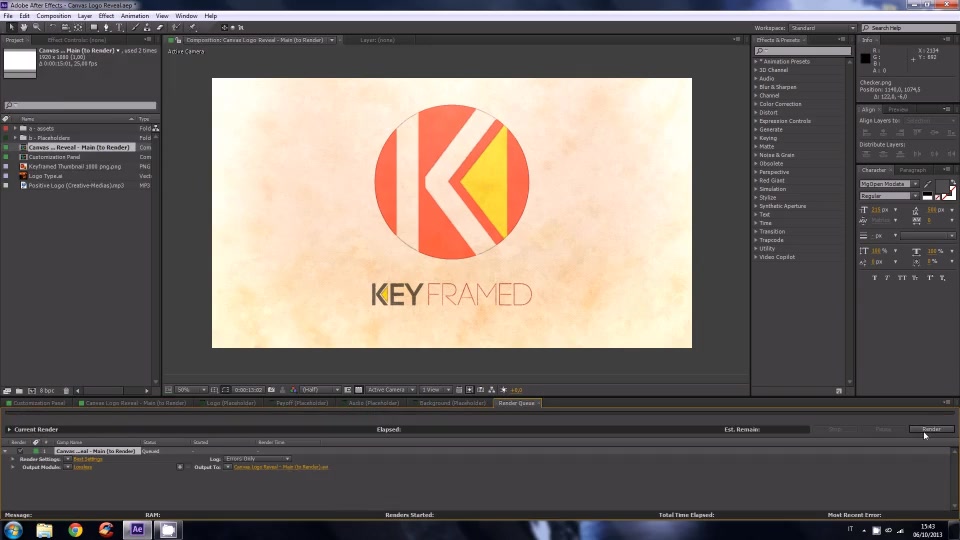The width and height of the screenshot is (960, 540).
Task: Switch to the Paragraph panel tab
Action: click(913, 170)
